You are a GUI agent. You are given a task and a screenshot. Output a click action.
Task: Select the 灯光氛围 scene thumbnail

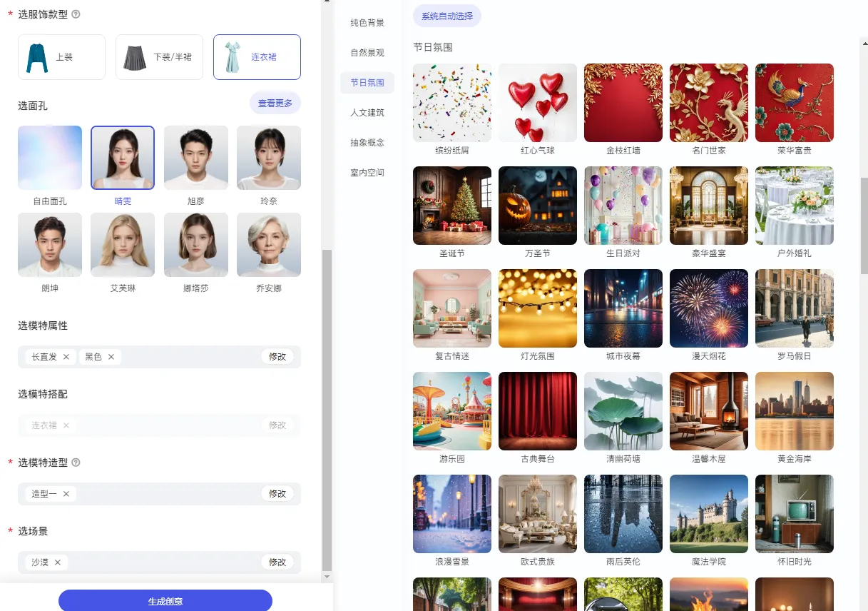pyautogui.click(x=538, y=308)
